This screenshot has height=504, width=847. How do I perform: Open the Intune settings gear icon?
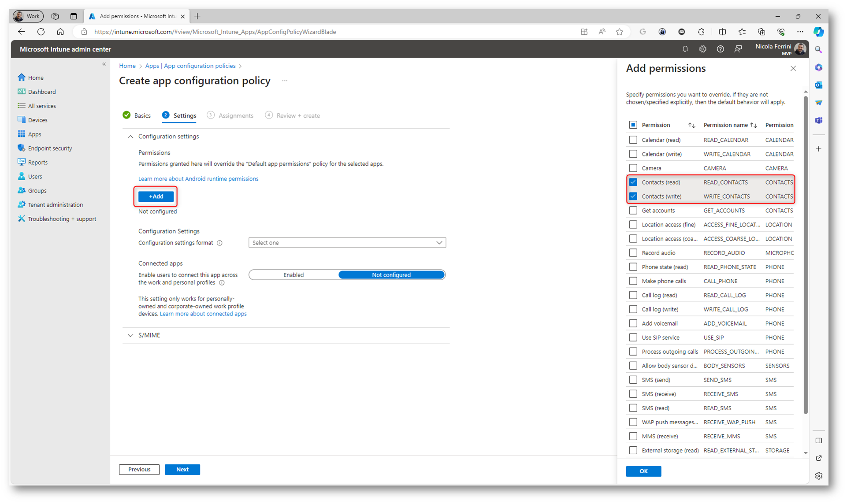(702, 49)
